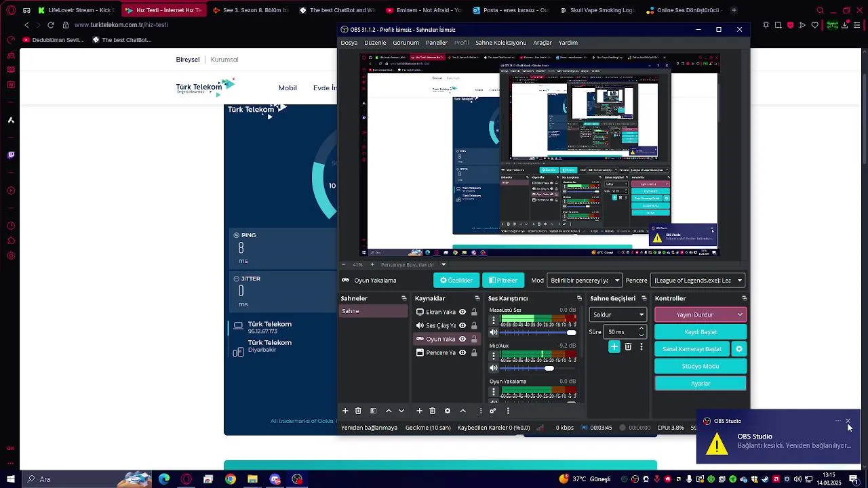Viewport: 868px width, 488px height.
Task: Add a new scene with the Sahneler plus icon
Action: [x=345, y=411]
